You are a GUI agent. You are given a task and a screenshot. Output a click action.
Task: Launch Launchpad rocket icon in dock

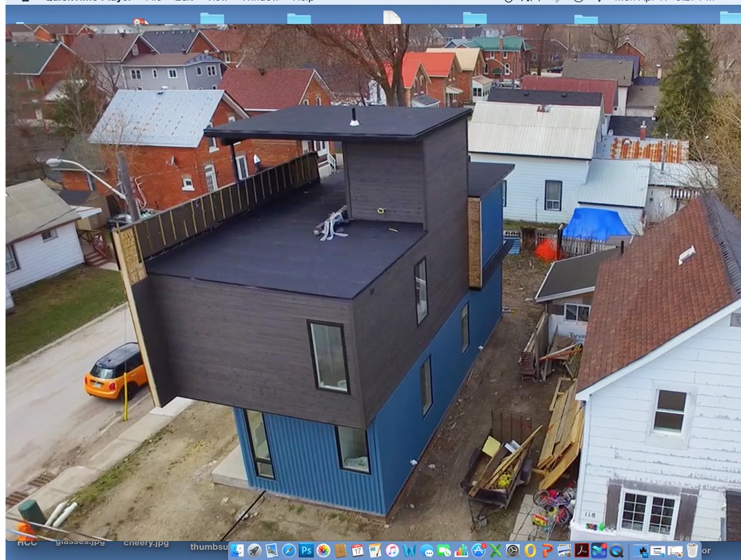[x=254, y=550]
